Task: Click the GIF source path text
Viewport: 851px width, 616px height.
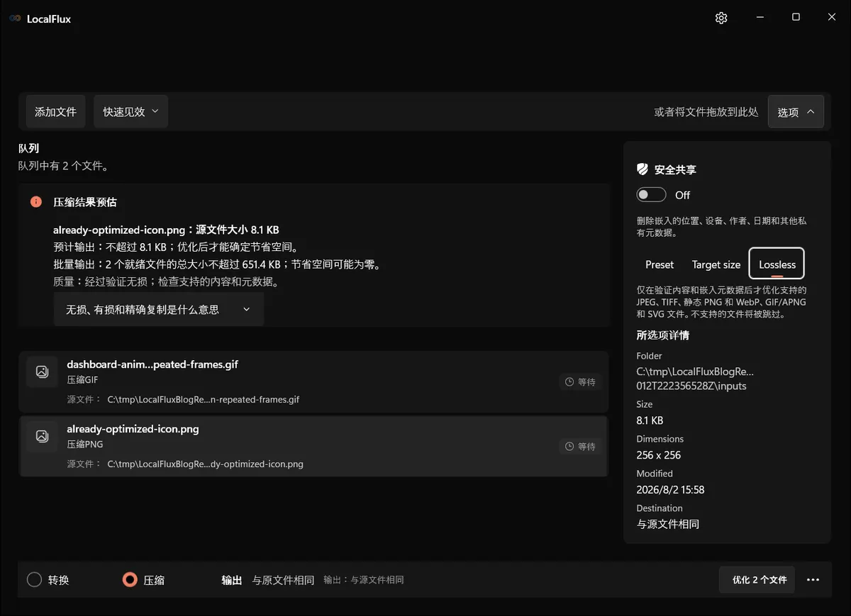Action: tap(204, 399)
